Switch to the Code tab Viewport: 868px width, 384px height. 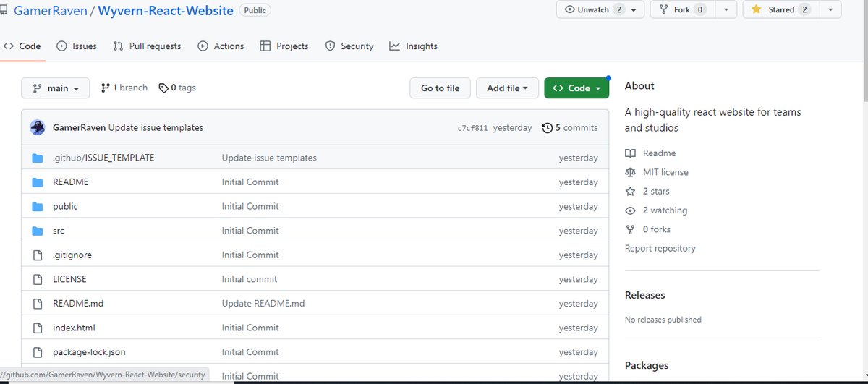tap(22, 46)
